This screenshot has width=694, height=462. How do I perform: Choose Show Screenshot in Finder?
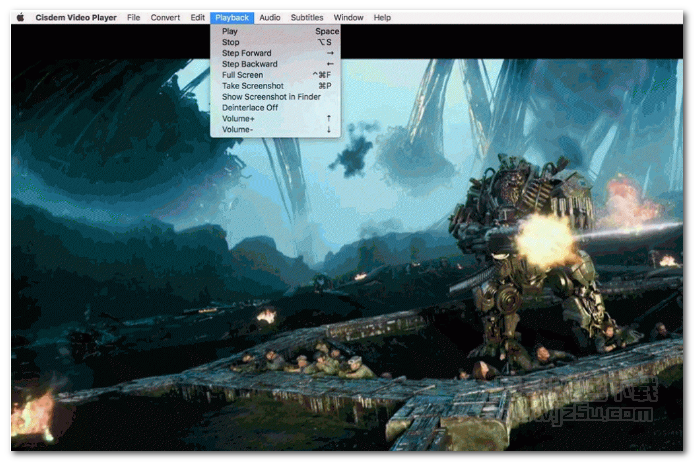point(275,97)
